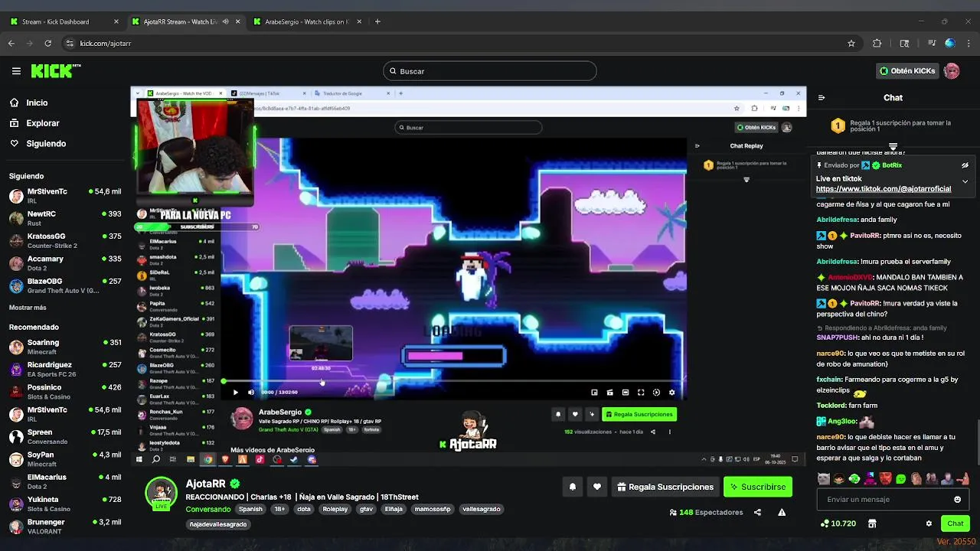Screen dimensions: 980x551
Task: Open KratosGG channel in sidebar
Action: 65,240
